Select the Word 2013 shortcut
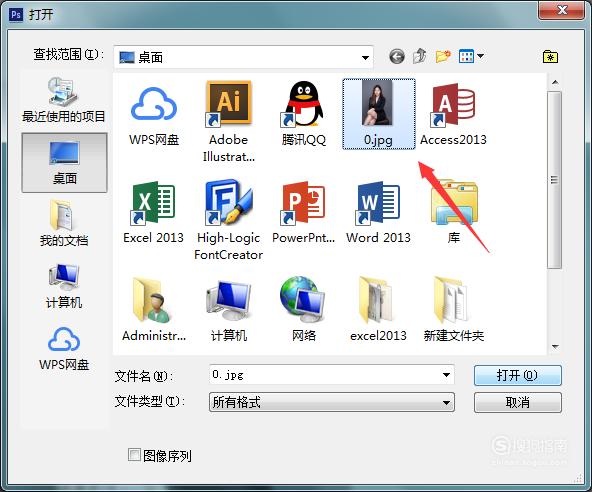Viewport: 592px width, 492px height. 378,213
